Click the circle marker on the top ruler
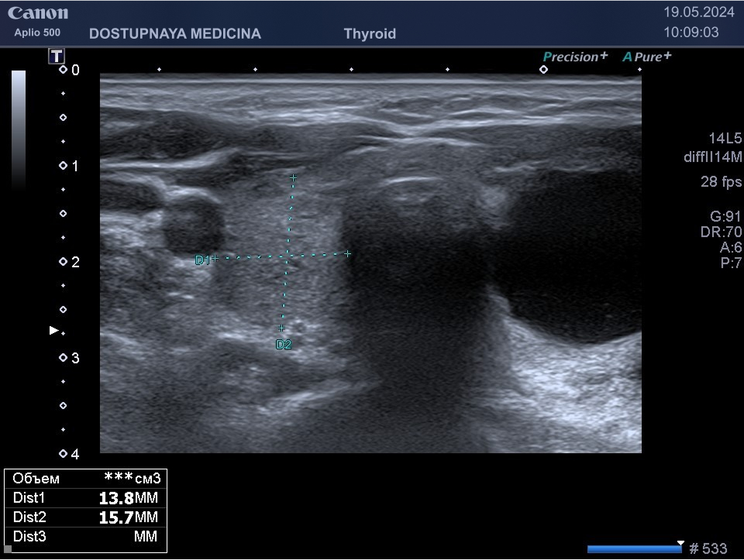 point(543,69)
